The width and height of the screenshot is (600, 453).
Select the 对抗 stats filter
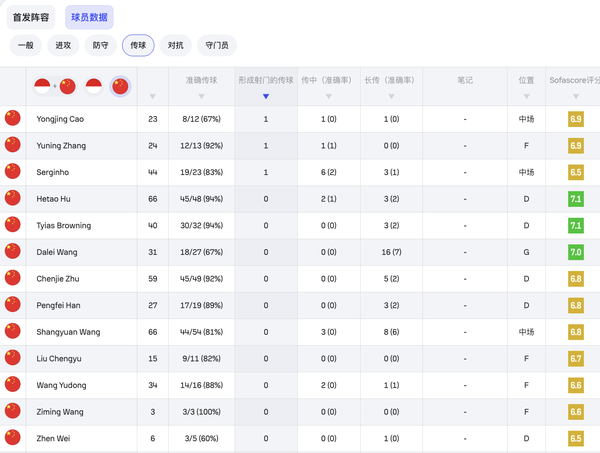[176, 46]
